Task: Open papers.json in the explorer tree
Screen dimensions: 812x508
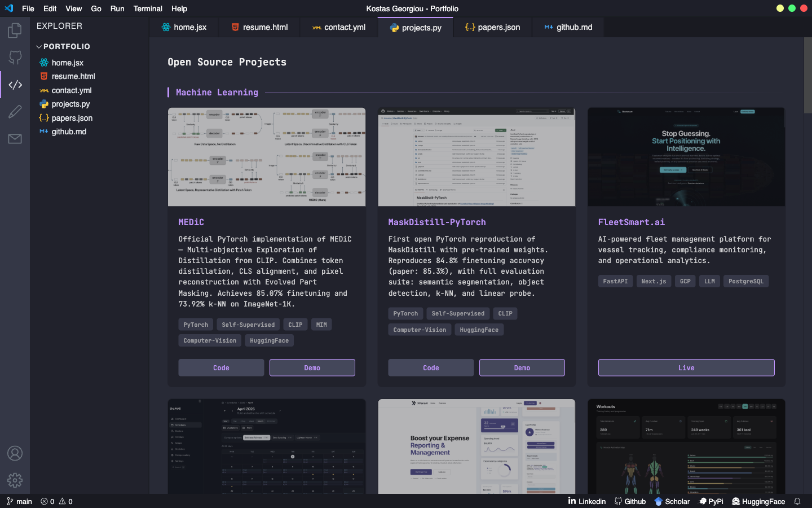Action: click(66, 118)
